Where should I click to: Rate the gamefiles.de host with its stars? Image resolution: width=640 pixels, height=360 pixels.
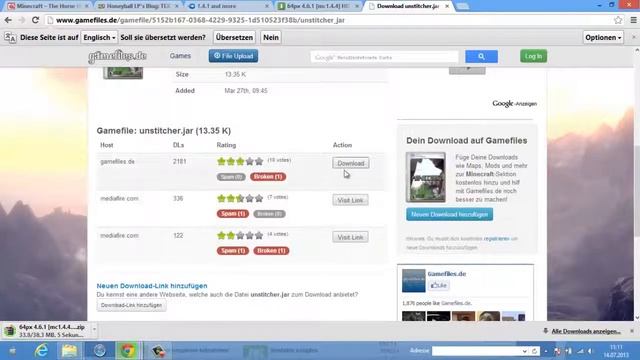point(240,162)
